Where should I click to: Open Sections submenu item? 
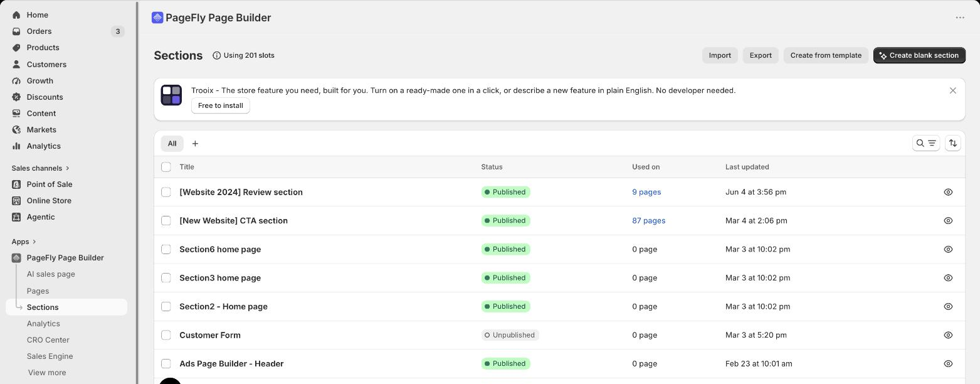pos(66,307)
